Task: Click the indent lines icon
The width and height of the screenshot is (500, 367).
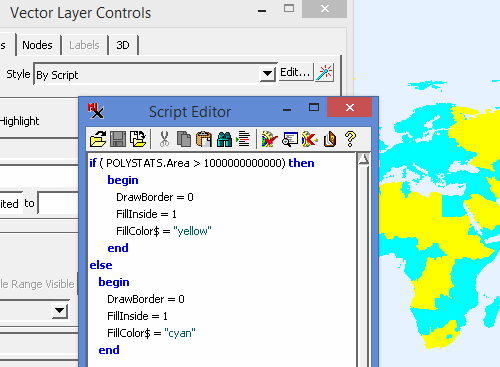Action: point(243,139)
